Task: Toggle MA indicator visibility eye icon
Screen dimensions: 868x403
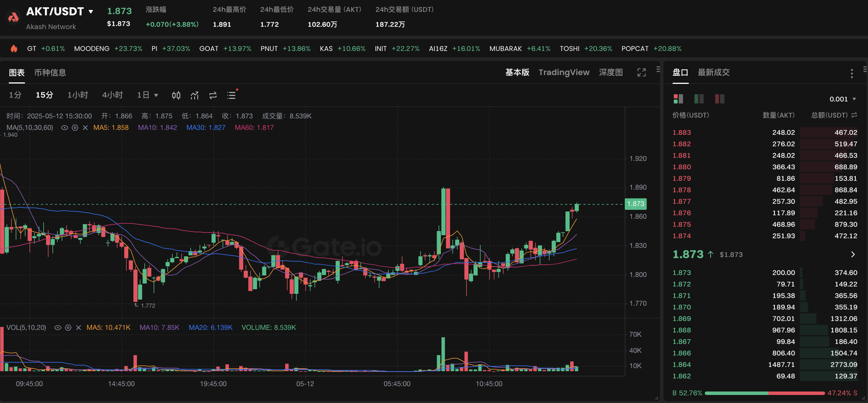Action: tap(64, 128)
